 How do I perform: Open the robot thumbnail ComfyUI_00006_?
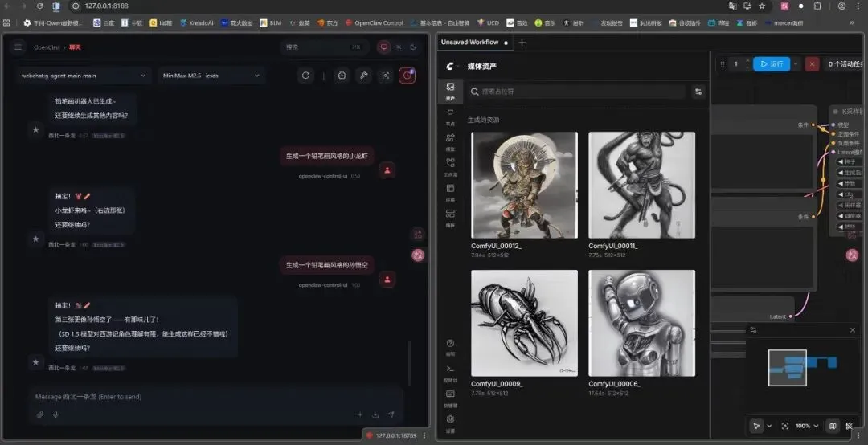[641, 323]
